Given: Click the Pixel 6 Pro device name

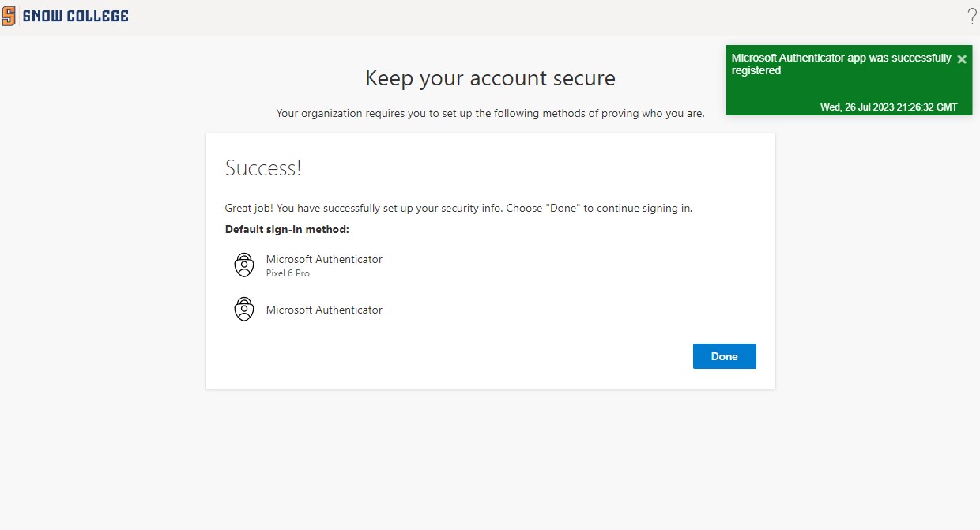Looking at the screenshot, I should coord(288,273).
